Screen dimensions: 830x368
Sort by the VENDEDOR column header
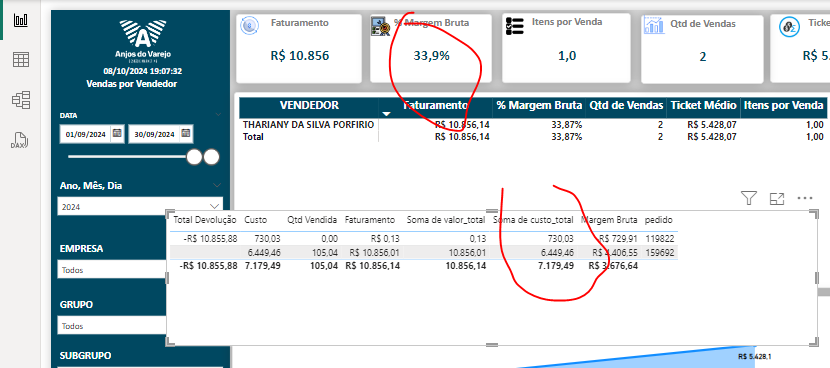point(309,105)
